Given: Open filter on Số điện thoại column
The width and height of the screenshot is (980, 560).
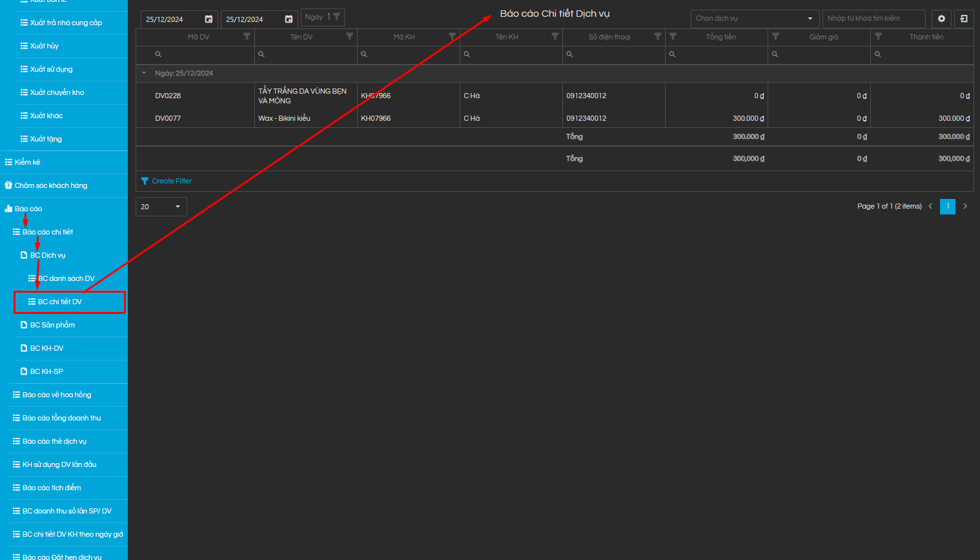Looking at the screenshot, I should coord(657,37).
